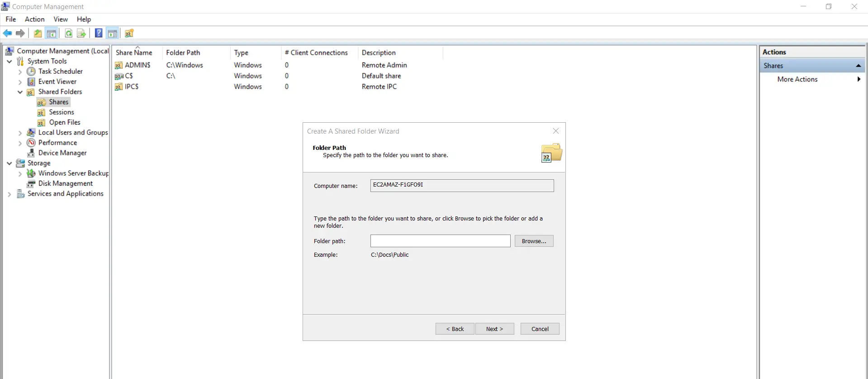The image size is (868, 379).
Task: Click the Local Users and Groups icon
Action: (31, 133)
